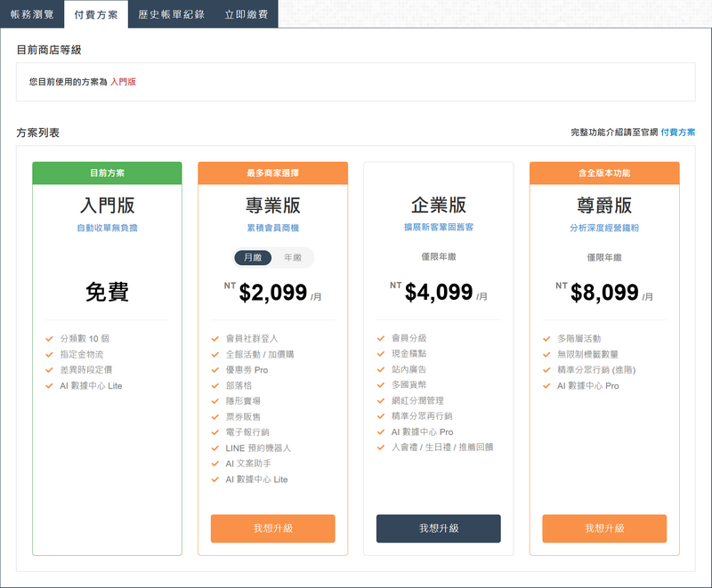Click checkmark next to 無限制標籤數量
The image size is (712, 588).
pyautogui.click(x=546, y=354)
